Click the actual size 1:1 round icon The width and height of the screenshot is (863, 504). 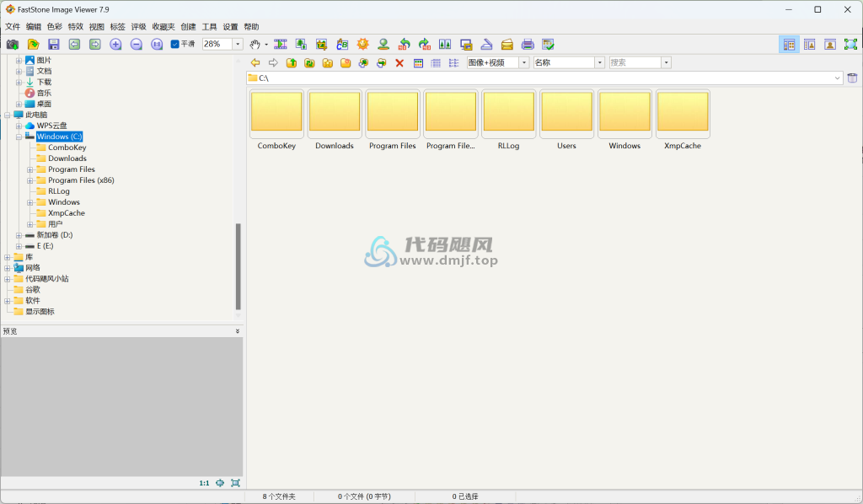coord(157,44)
